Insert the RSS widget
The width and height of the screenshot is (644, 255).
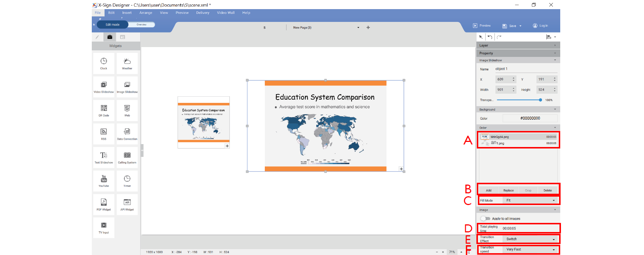pos(104,134)
